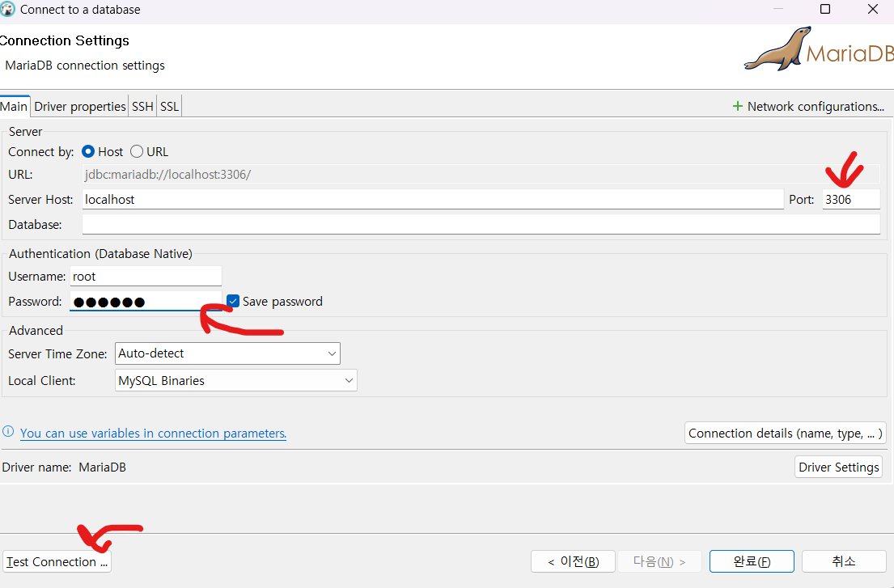894x588 pixels.
Task: Click the 이전(B) back button
Action: tap(573, 562)
